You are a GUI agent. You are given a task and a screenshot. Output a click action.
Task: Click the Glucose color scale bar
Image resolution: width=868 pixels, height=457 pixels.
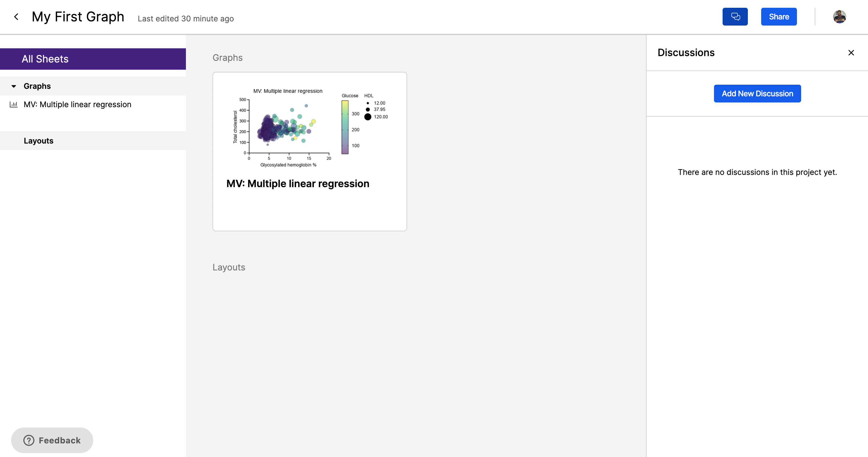(345, 127)
